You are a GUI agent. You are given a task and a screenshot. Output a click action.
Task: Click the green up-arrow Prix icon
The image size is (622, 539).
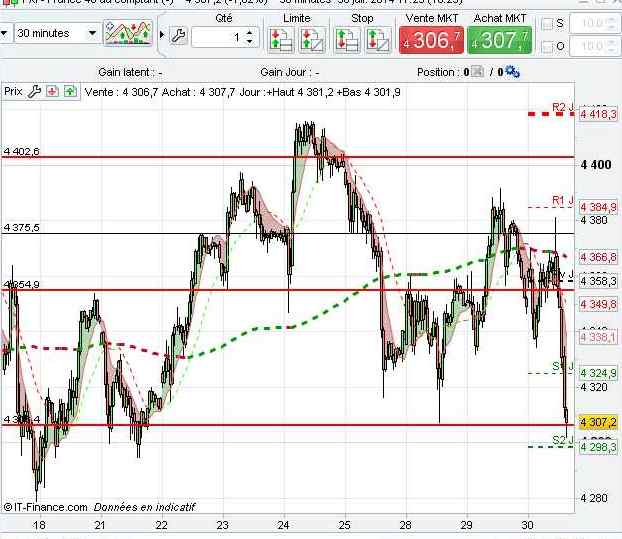coord(70,92)
